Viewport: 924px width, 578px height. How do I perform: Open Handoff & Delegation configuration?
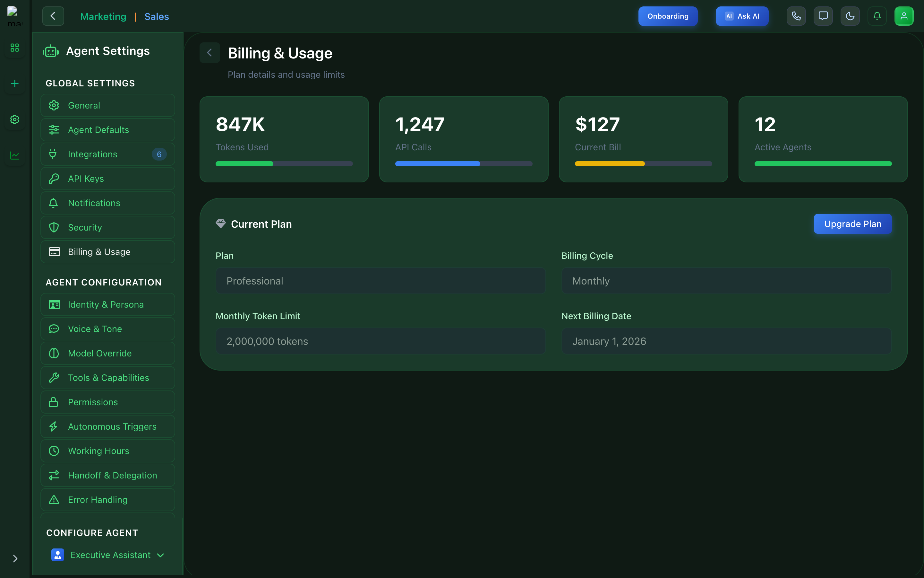point(108,475)
